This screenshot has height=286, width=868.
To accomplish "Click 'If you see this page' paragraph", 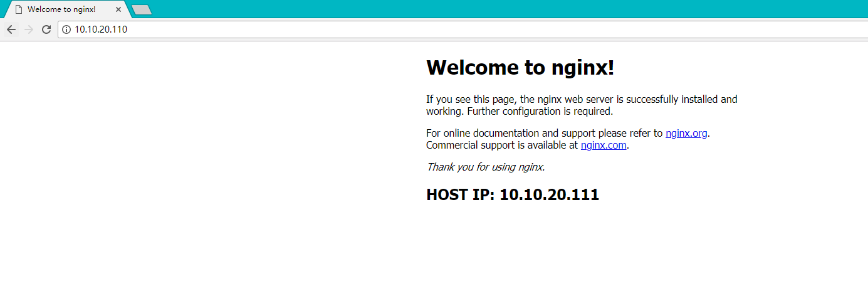I will [582, 105].
